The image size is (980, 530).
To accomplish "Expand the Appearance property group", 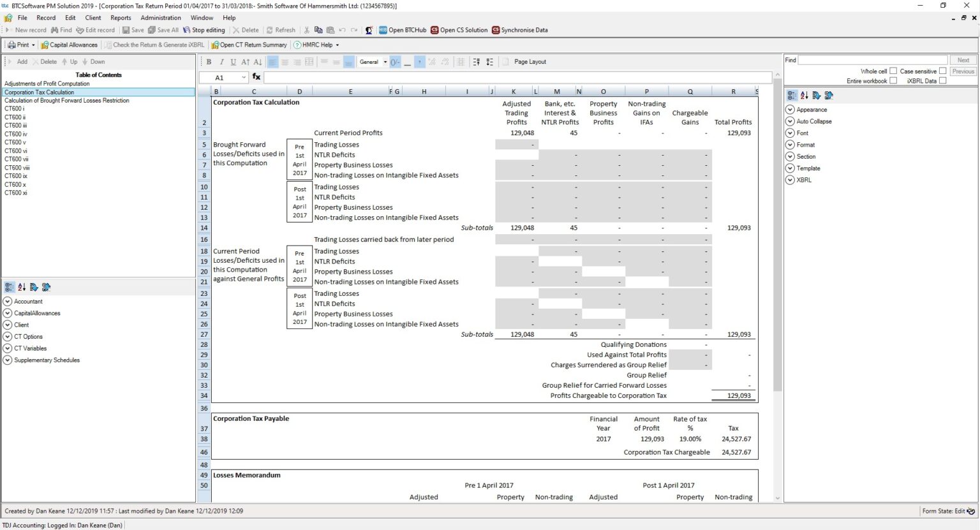I will [x=790, y=110].
